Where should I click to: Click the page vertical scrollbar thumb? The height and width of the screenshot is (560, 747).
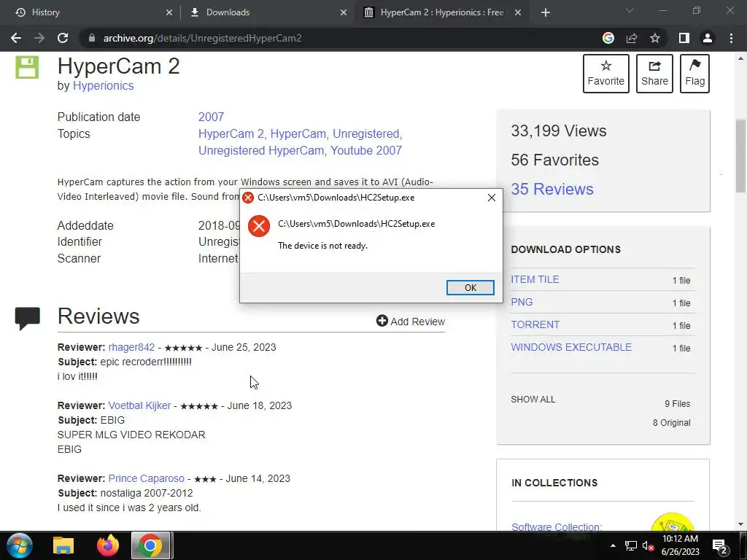740,156
